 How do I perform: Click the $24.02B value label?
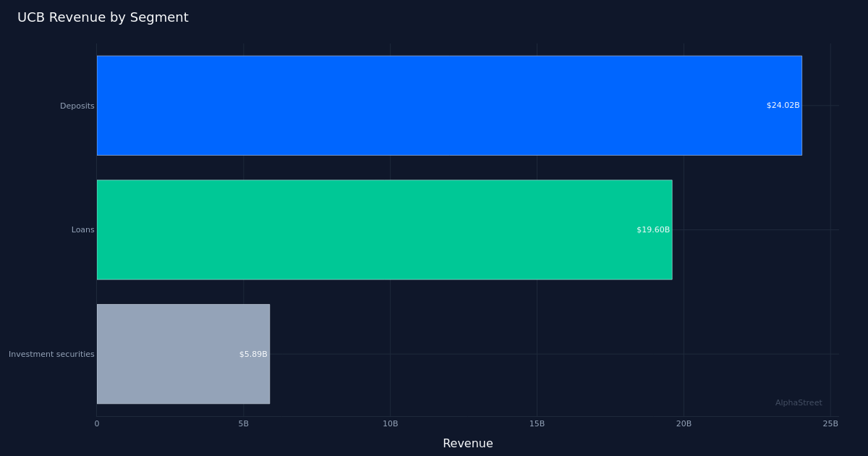click(x=783, y=106)
